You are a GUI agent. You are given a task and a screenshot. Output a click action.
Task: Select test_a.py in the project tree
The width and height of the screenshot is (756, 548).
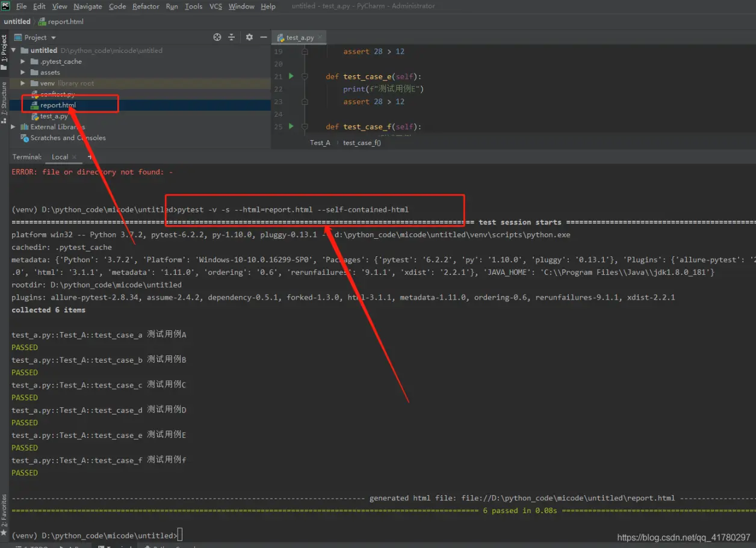point(54,116)
